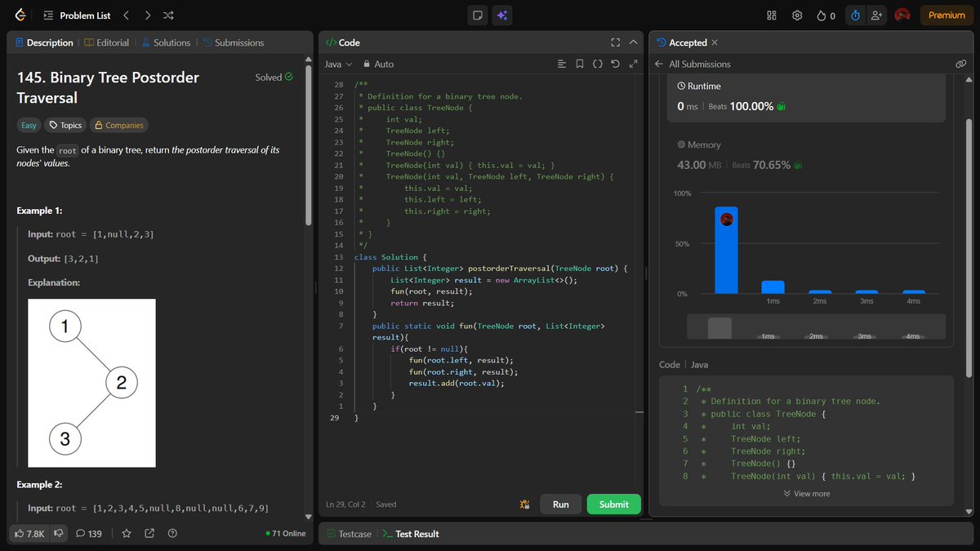Open the Testcase tab
This screenshot has height=551, width=980.
pos(349,534)
